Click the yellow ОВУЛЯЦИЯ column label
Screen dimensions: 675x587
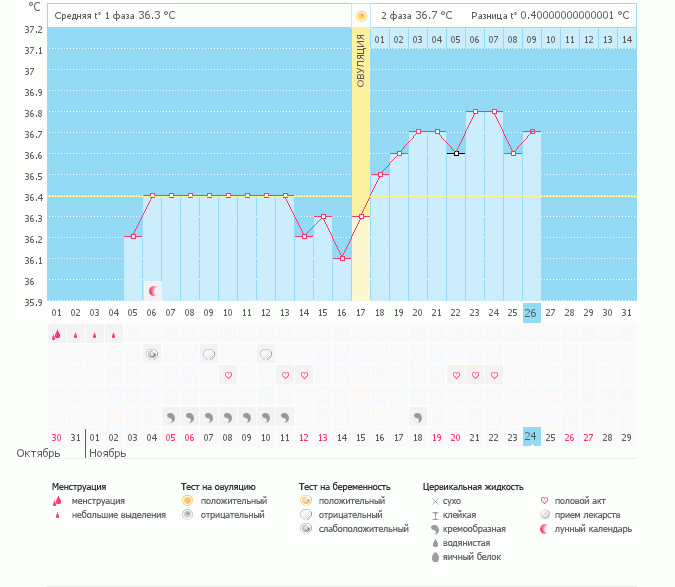[x=361, y=60]
